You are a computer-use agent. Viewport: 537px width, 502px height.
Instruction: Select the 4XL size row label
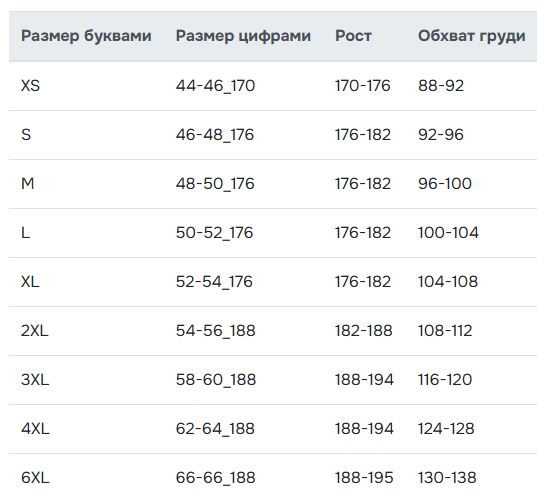click(35, 428)
